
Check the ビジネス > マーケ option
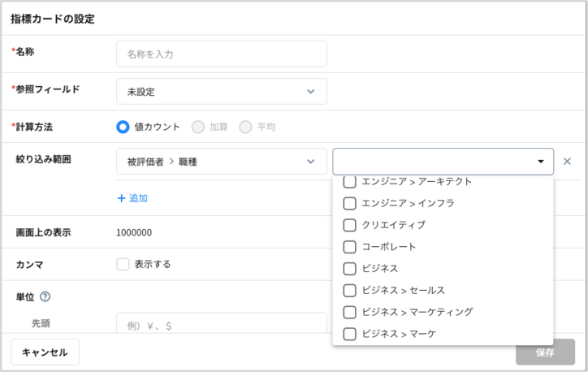(349, 334)
